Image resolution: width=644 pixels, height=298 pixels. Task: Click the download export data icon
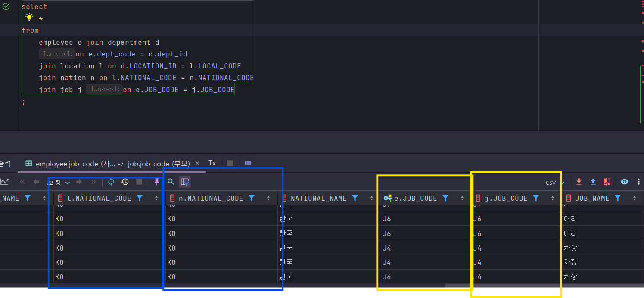[x=579, y=182]
